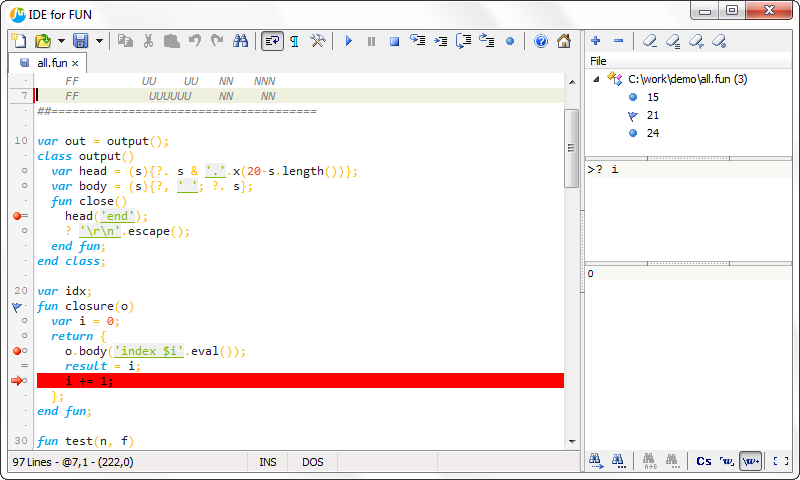Click the Home house icon
This screenshot has width=800, height=480.
coord(564,41)
